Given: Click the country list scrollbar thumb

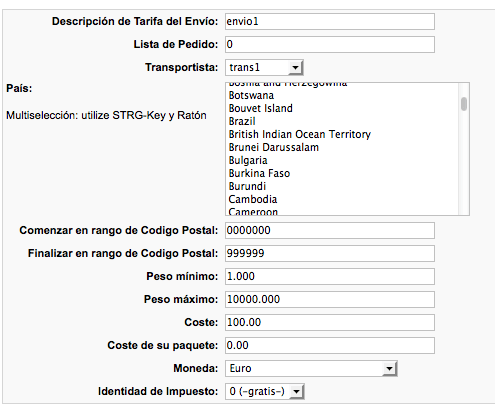Looking at the screenshot, I should pos(464,104).
